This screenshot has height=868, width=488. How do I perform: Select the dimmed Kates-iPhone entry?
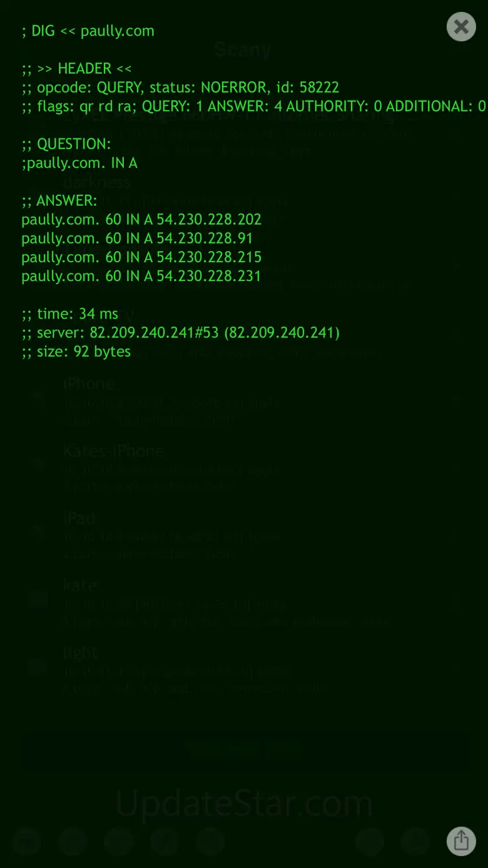[113, 451]
